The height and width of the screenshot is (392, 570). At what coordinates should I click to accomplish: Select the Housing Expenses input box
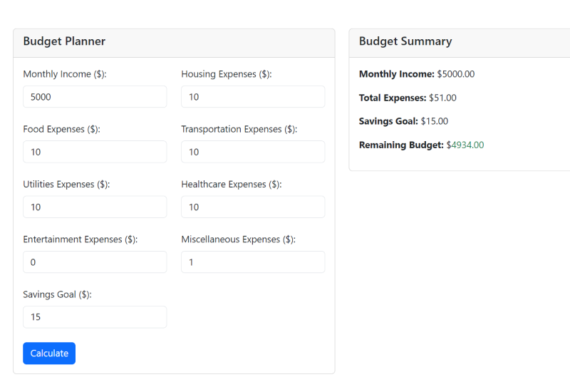(253, 97)
